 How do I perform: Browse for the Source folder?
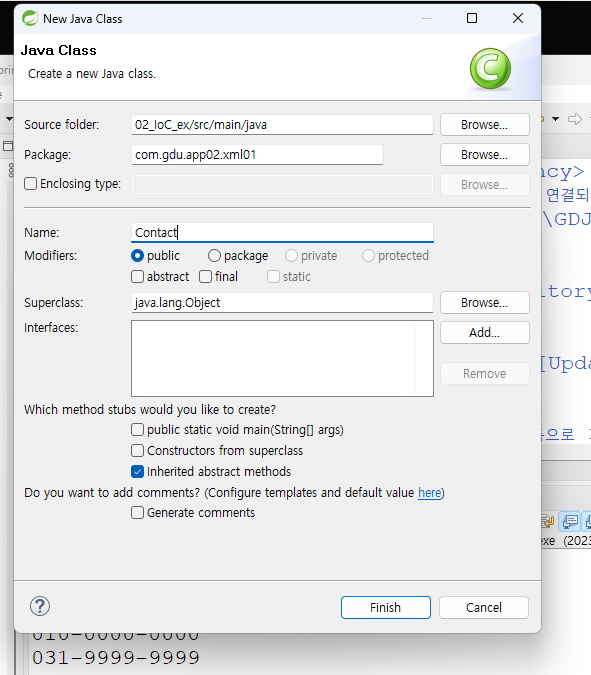pos(485,125)
